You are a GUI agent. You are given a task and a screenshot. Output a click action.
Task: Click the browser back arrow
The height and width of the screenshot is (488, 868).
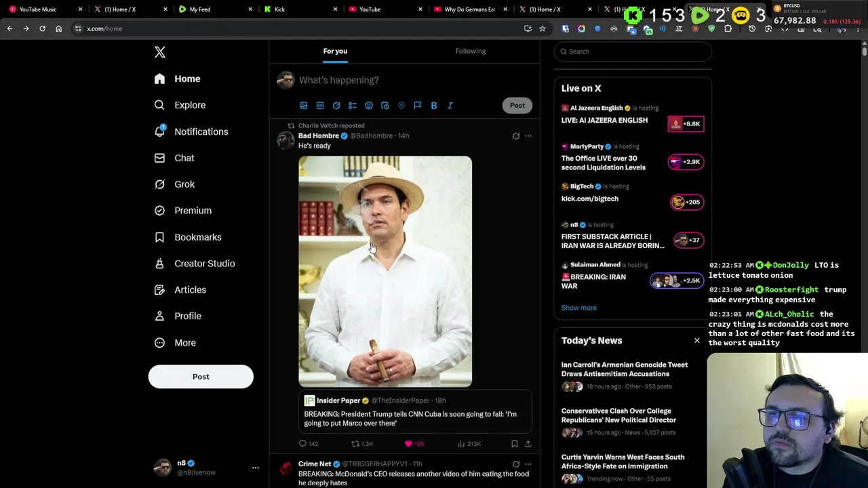point(9,28)
